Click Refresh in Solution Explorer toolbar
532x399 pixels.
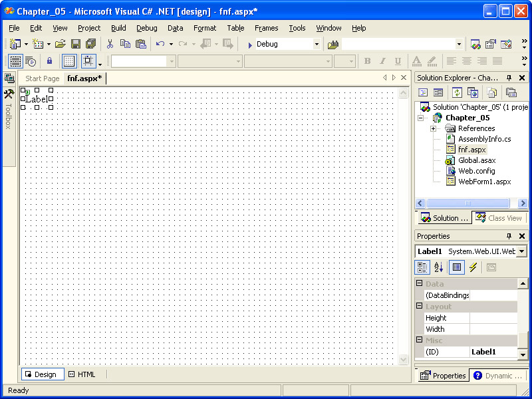click(457, 92)
